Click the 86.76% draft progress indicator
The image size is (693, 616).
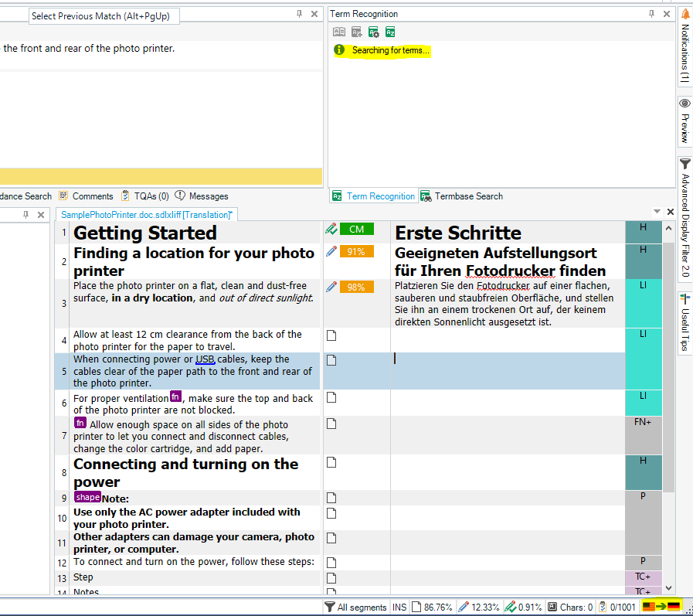coord(433,607)
